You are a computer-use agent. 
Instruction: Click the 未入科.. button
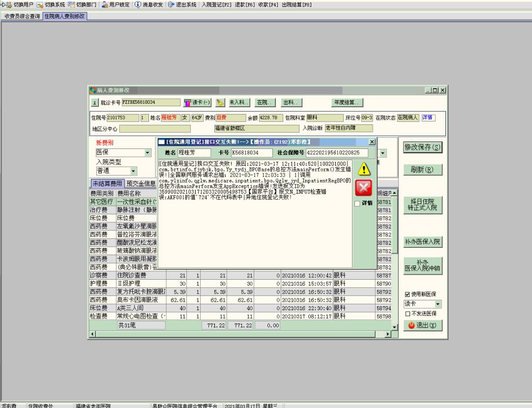pos(239,102)
